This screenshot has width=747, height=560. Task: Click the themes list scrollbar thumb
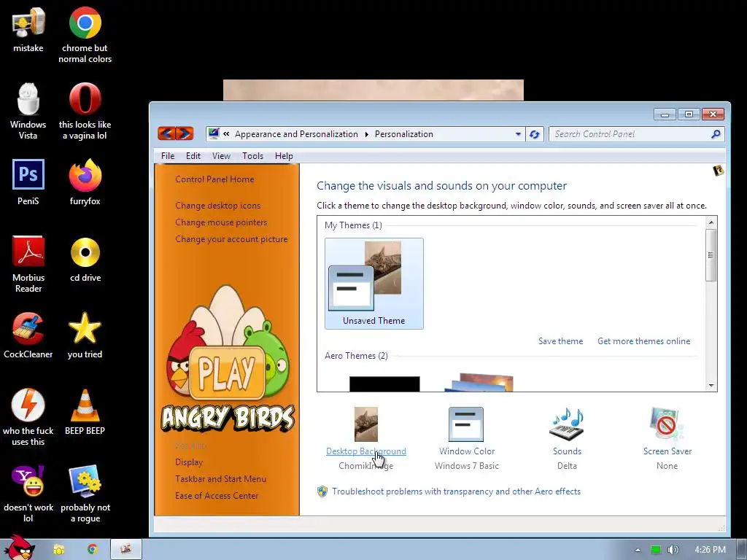(711, 255)
